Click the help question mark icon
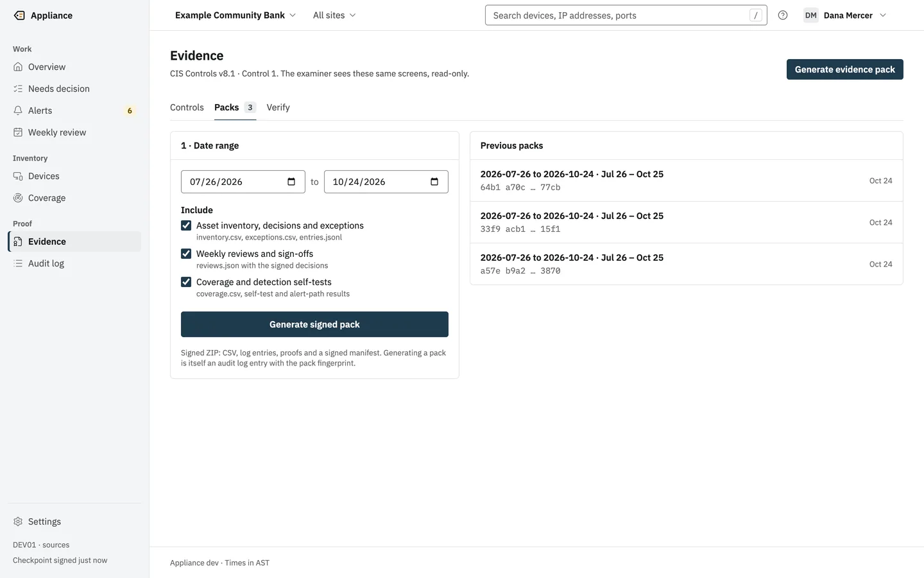This screenshot has height=578, width=924. [x=783, y=15]
